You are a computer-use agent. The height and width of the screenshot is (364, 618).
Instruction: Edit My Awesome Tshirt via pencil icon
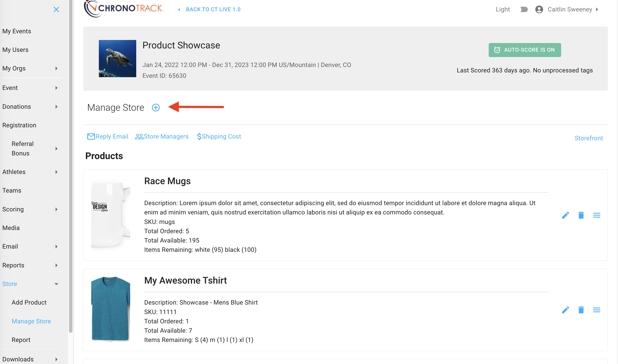tap(565, 310)
